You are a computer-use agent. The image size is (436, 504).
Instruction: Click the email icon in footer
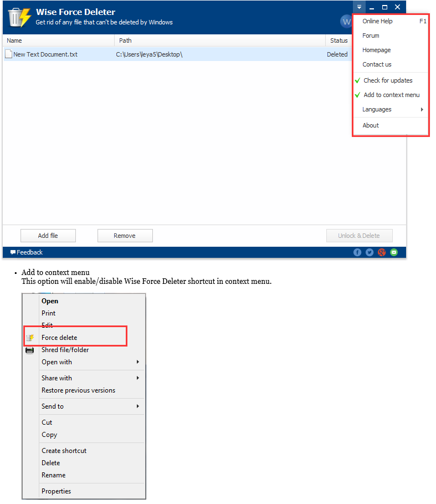[x=394, y=252]
